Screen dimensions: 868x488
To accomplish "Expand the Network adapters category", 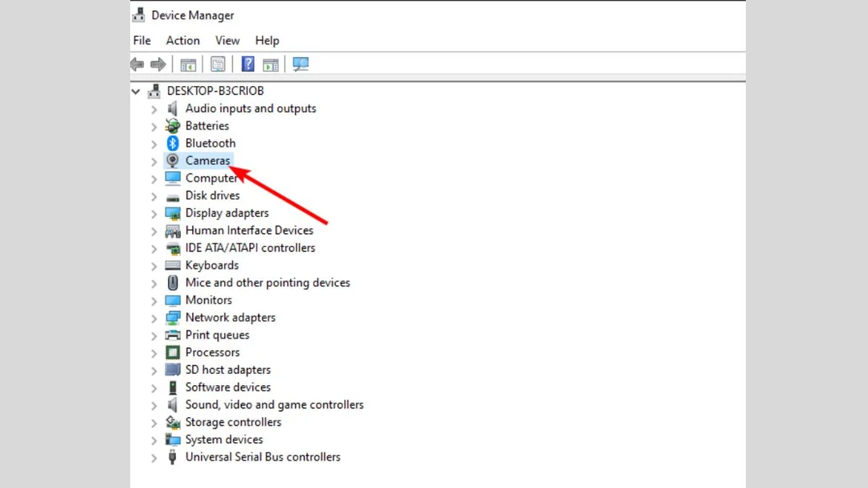I will [x=154, y=318].
